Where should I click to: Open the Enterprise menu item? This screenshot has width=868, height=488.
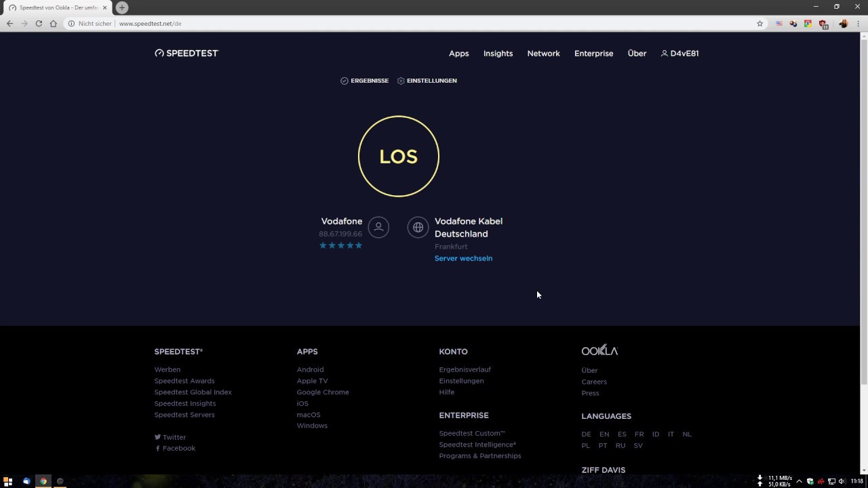pyautogui.click(x=593, y=54)
